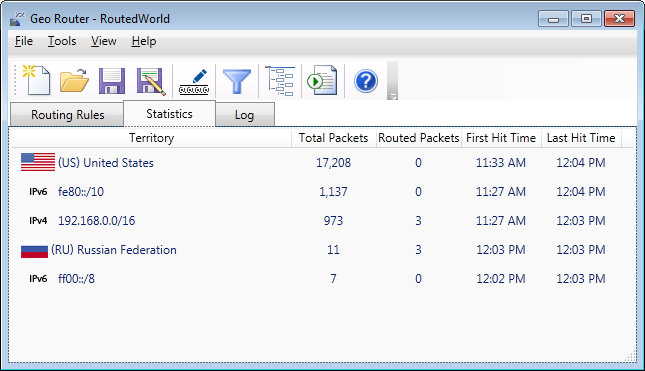Viewport: 645px width, 371px height.
Task: Sort by the First Hit Time column header
Action: click(x=501, y=138)
